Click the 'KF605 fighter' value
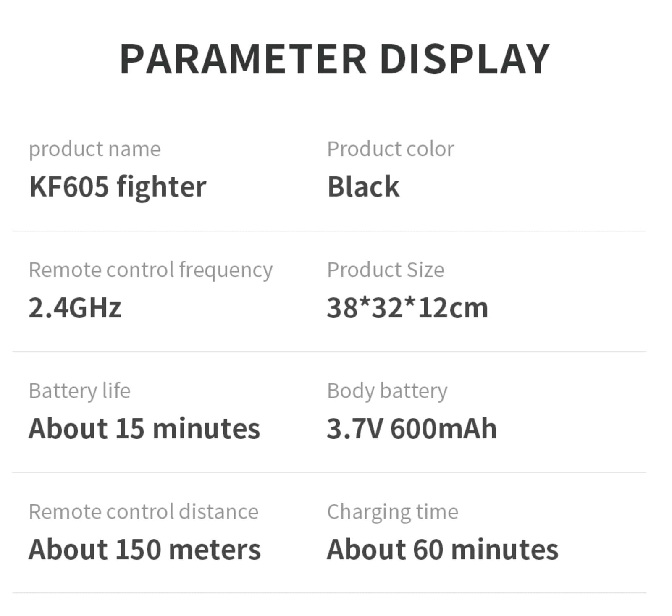Viewport: 672px width, 616px height. 117,187
